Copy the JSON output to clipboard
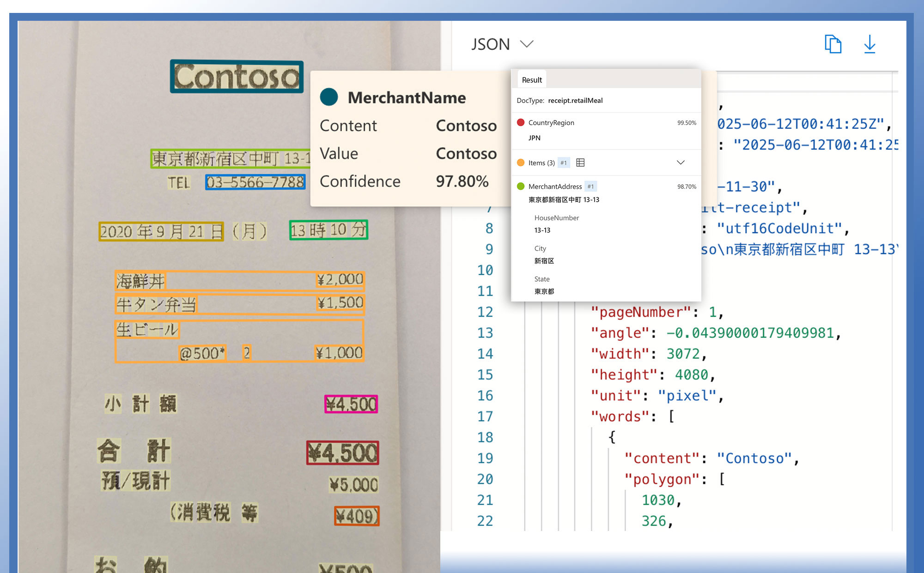Viewport: 924px width, 573px height. point(833,44)
